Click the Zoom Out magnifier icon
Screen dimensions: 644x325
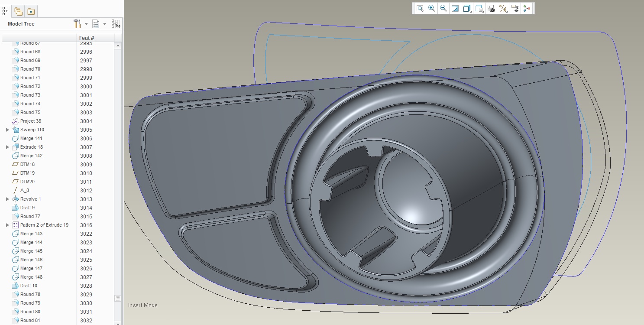[443, 8]
